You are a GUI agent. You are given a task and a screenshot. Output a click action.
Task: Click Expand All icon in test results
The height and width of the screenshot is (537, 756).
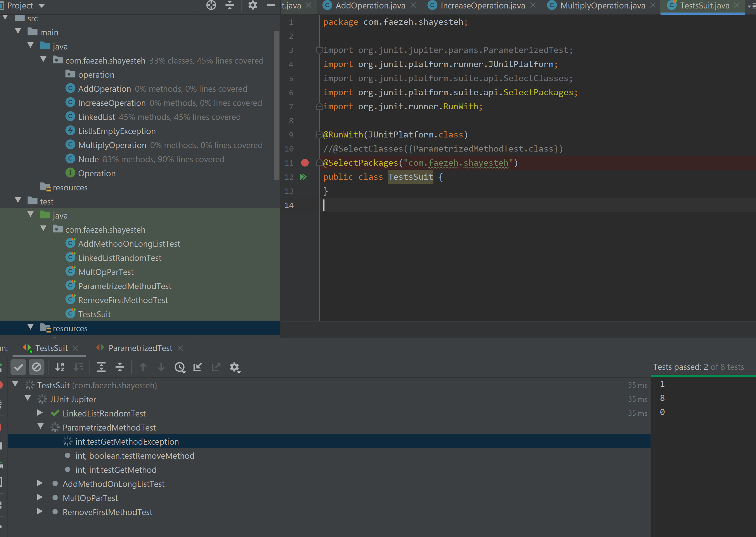click(101, 367)
